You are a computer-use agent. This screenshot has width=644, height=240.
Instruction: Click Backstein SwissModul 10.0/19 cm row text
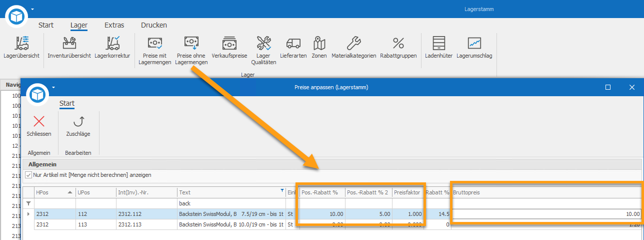click(x=231, y=224)
